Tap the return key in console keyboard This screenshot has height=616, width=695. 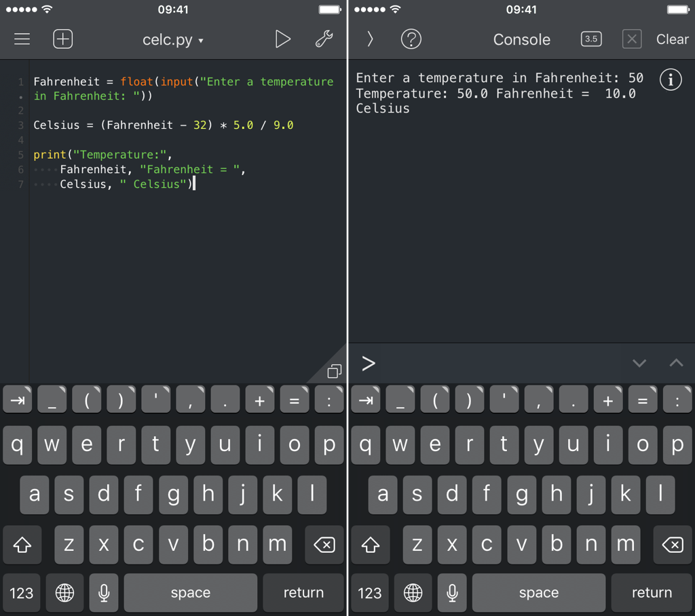(x=652, y=592)
